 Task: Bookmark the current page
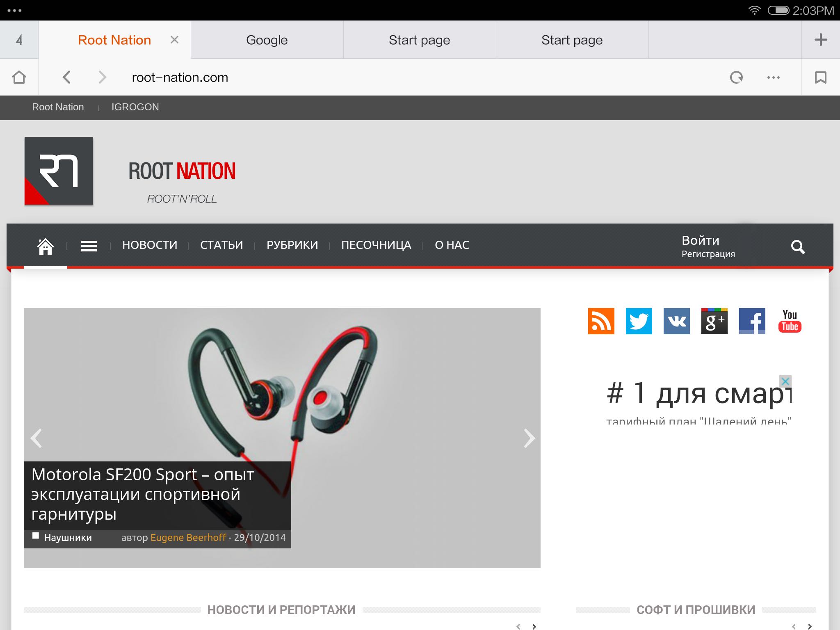[x=821, y=77]
